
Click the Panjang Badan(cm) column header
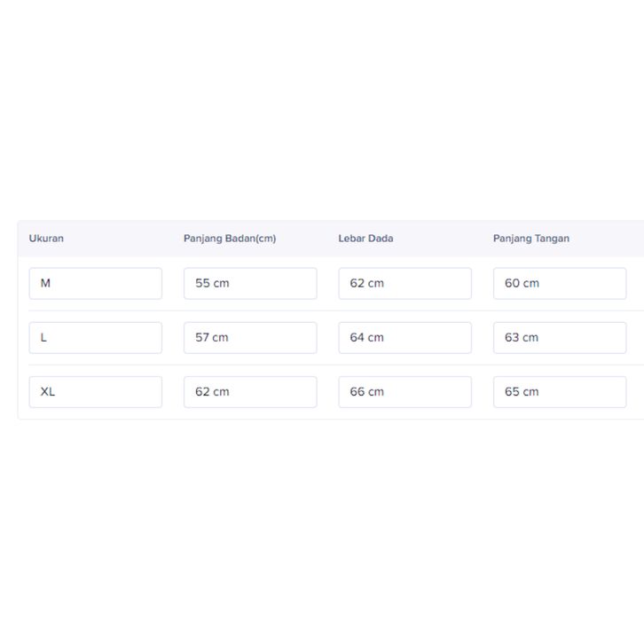230,239
